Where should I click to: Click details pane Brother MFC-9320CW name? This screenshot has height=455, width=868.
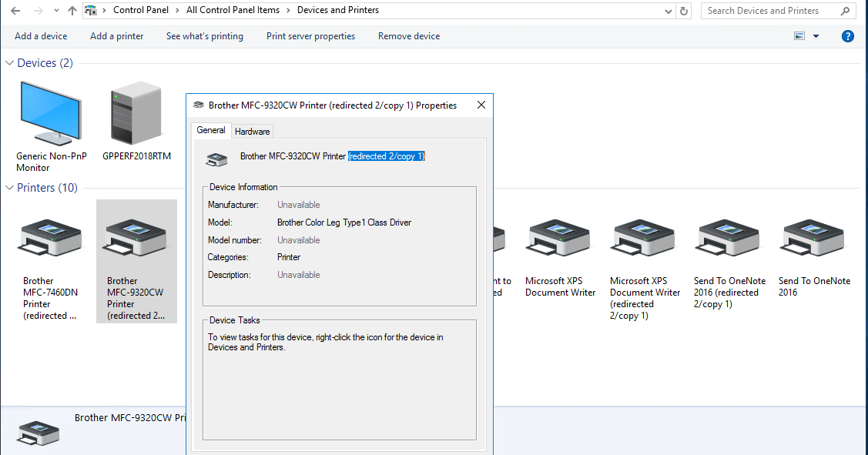point(130,418)
